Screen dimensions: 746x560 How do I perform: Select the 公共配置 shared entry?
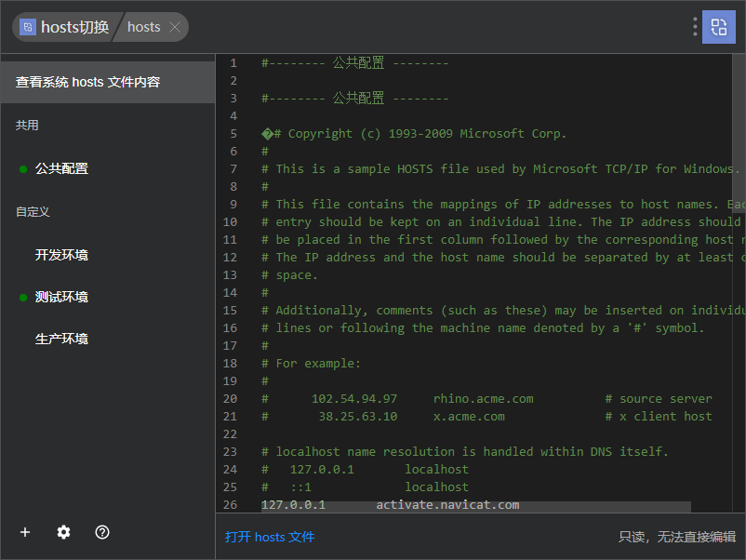[61, 168]
